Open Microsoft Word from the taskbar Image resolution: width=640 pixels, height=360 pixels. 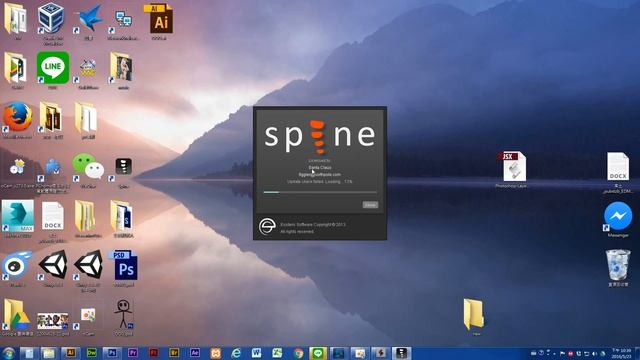pyautogui.click(x=256, y=353)
